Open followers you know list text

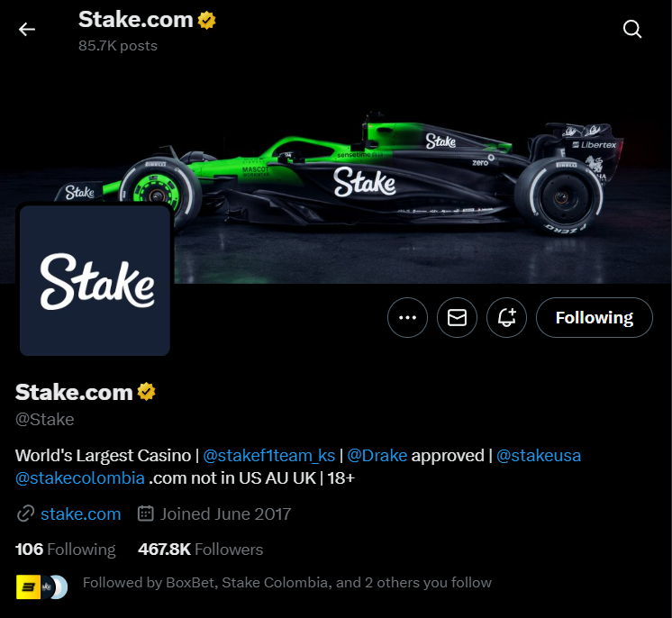tap(287, 583)
